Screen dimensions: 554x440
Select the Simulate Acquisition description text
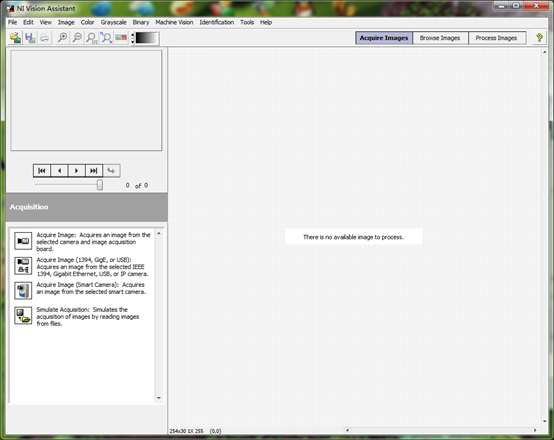click(88, 317)
